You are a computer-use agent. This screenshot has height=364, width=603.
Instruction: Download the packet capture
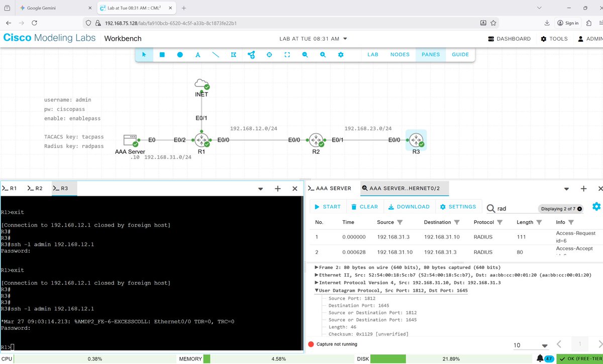pyautogui.click(x=409, y=206)
